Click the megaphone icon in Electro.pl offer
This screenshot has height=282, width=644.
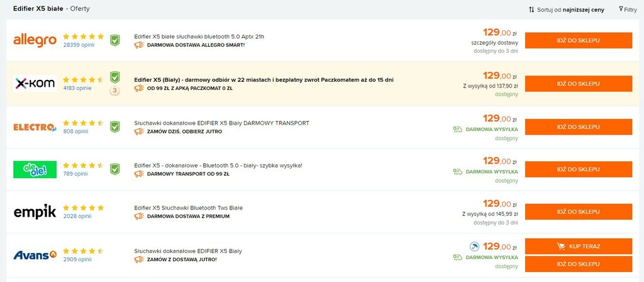[x=139, y=132]
